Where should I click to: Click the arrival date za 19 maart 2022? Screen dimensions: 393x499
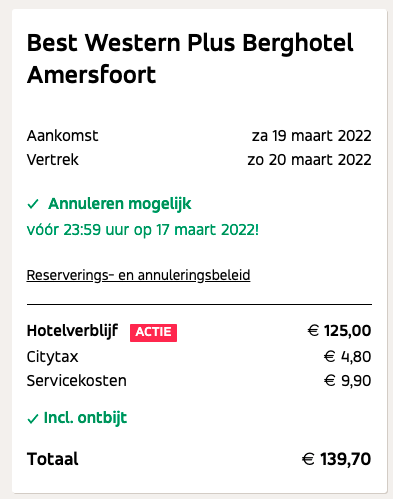pyautogui.click(x=311, y=136)
